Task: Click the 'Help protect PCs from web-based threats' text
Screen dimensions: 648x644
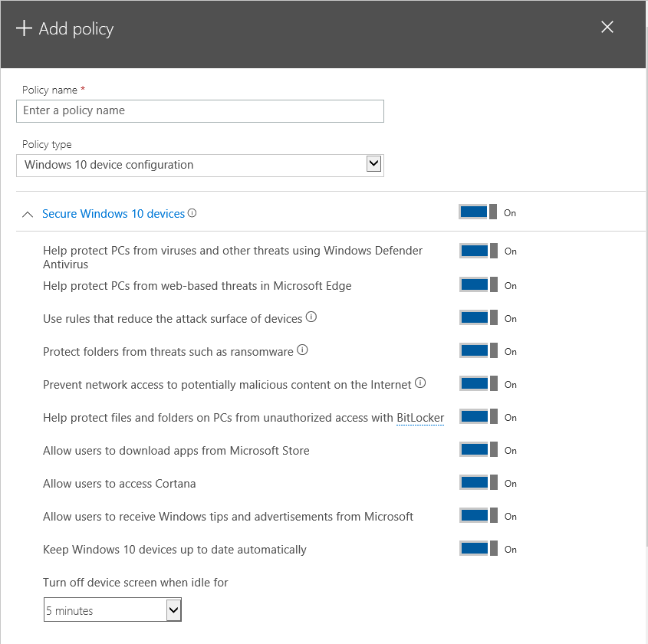Action: pos(197,286)
